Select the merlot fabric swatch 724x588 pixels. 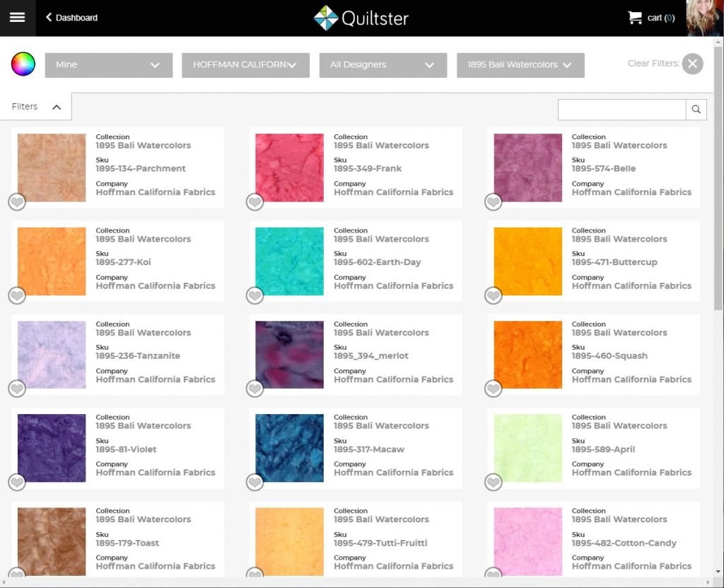point(289,355)
